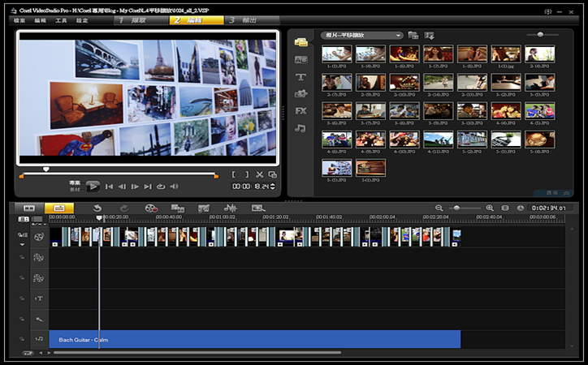Viewport: 588px width, 365px height.
Task: Select the Bach Guitar - Calm music clip
Action: [x=255, y=339]
